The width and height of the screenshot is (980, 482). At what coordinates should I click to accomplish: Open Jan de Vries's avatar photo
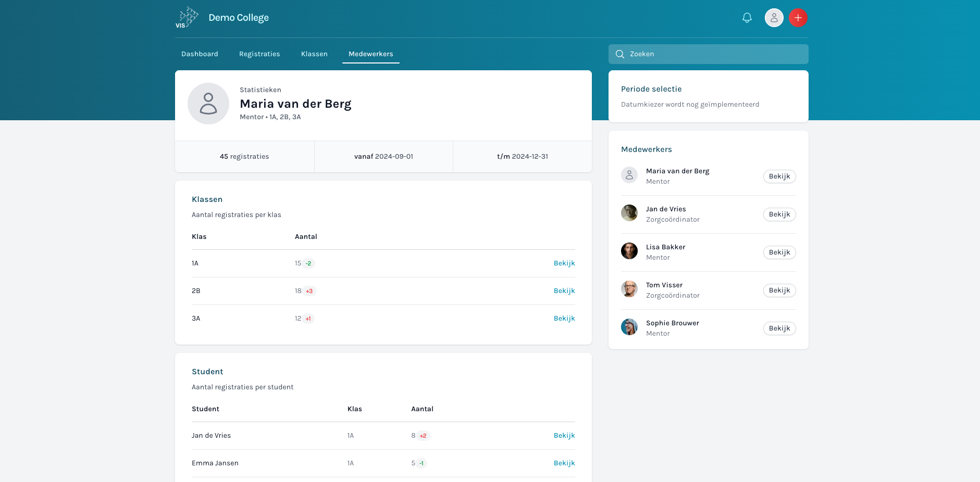(629, 213)
